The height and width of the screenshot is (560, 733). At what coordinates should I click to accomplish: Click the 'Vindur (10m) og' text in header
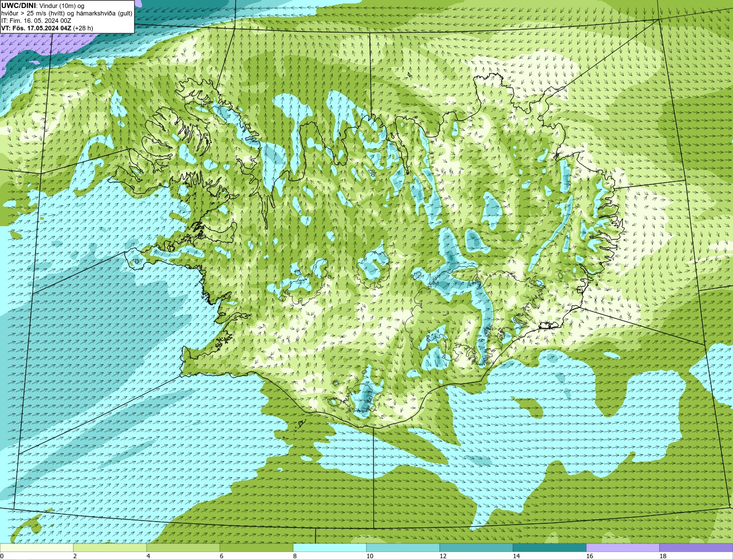(61, 5)
